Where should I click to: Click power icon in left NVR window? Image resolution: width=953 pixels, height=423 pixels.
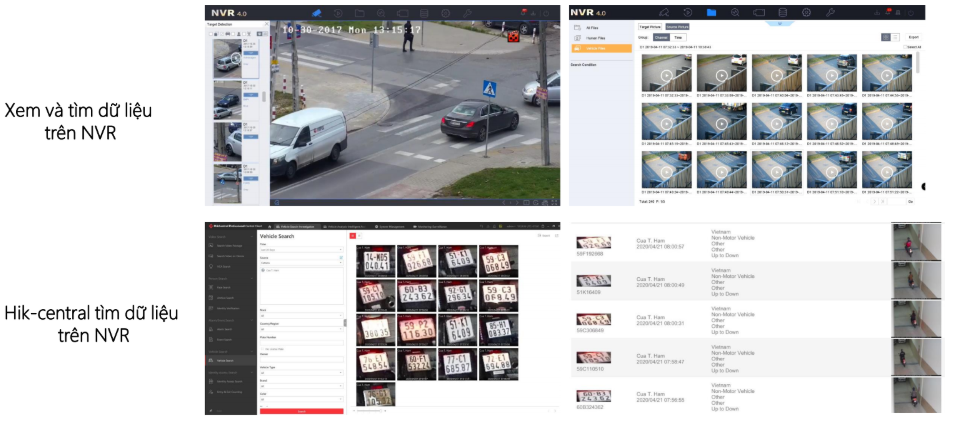point(546,13)
